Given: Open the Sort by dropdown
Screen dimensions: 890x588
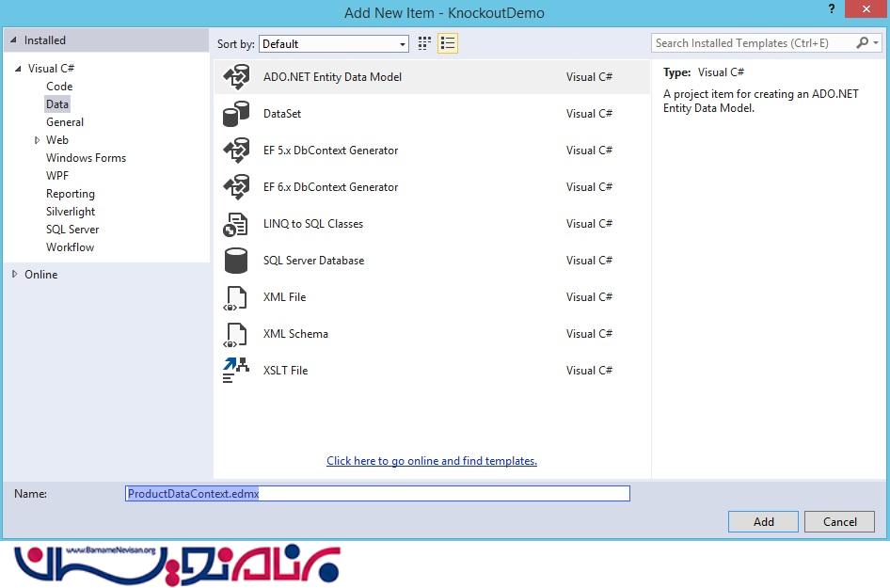Looking at the screenshot, I should [333, 44].
